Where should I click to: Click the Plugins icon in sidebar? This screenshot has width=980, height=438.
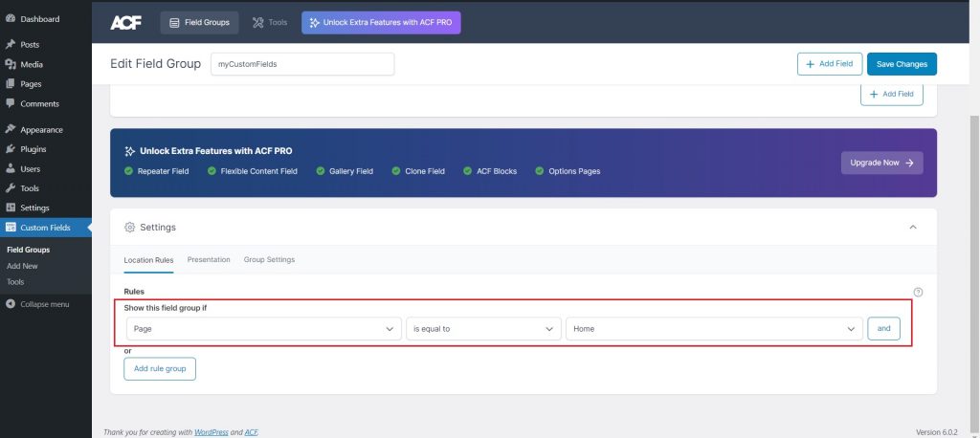tap(11, 149)
